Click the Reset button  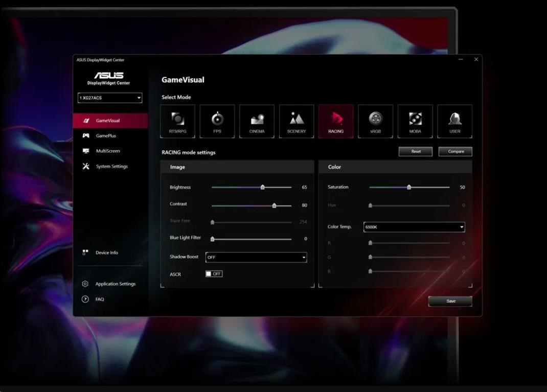[416, 151]
